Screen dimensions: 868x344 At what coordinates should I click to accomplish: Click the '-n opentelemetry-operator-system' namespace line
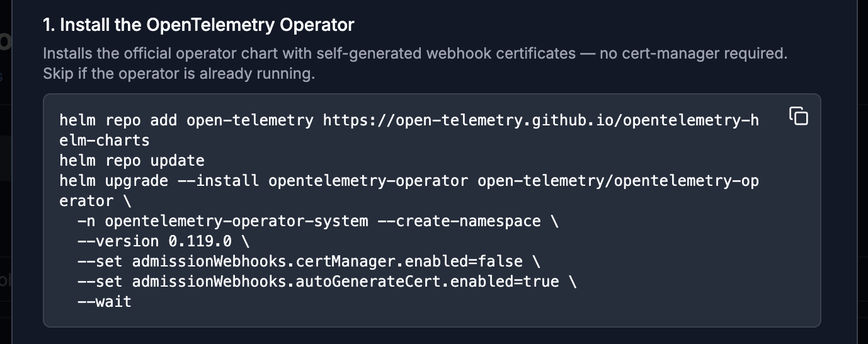[318, 221]
